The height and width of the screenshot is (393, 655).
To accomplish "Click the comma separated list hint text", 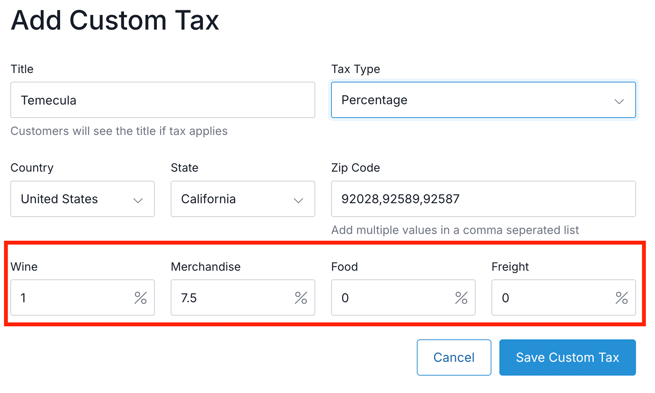I will (455, 230).
